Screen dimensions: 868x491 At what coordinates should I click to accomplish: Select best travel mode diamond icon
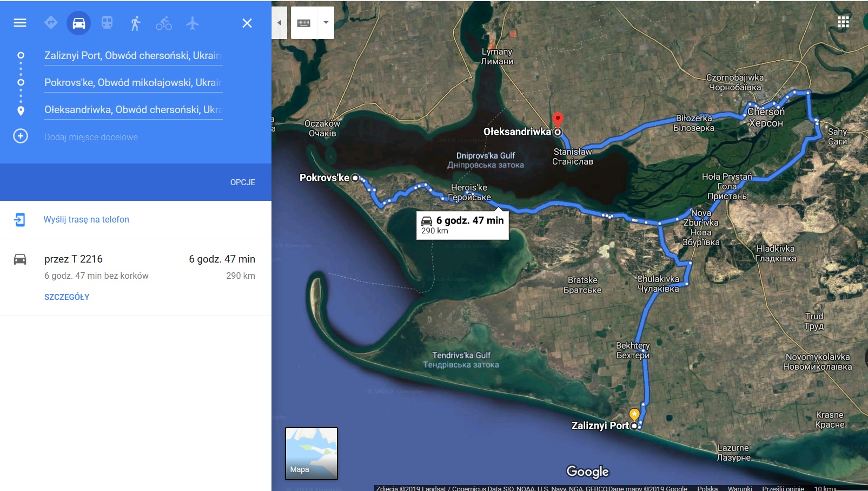(x=51, y=23)
